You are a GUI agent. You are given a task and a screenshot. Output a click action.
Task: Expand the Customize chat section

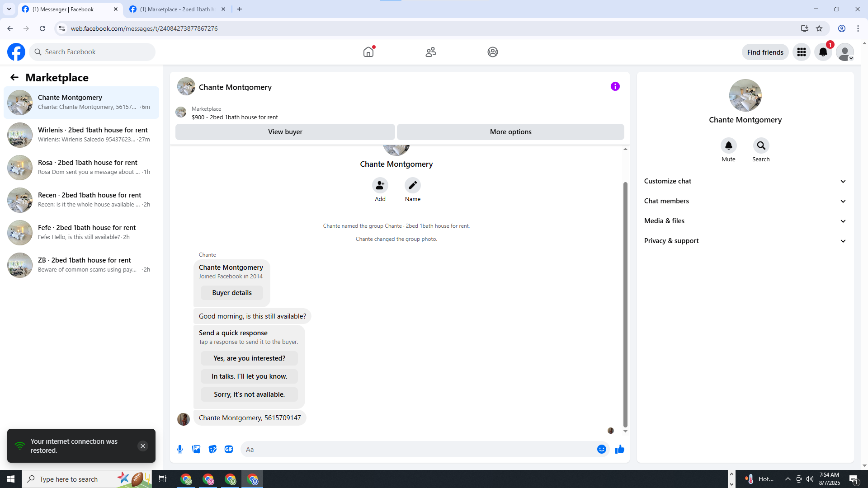(745, 181)
